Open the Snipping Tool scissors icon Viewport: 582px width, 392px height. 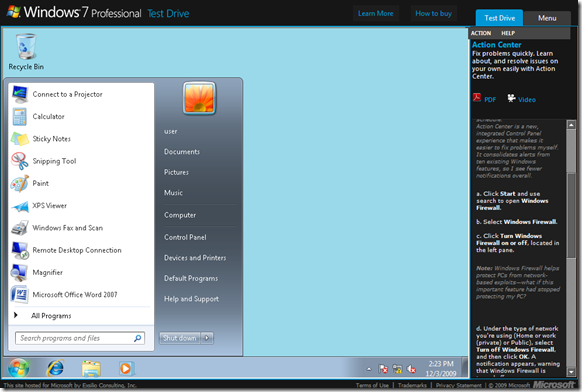20,161
